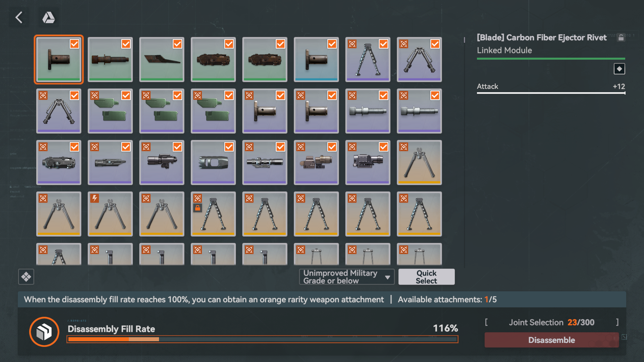This screenshot has height=362, width=644.
Task: Click the tag badge on the sniper scope item
Action: (249, 147)
